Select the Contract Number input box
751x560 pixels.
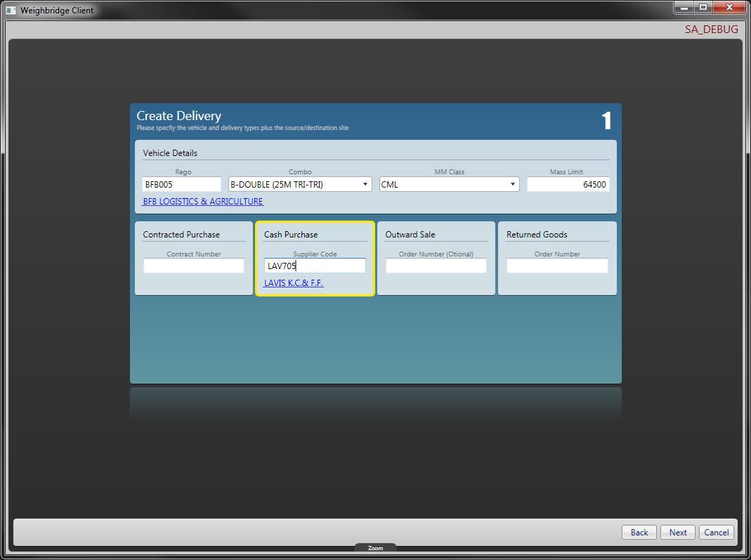coord(194,266)
